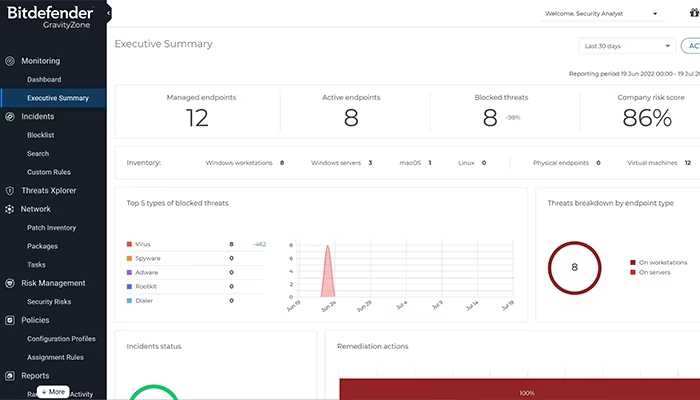
Task: Click the Physical endpoints entry
Action: pos(567,163)
